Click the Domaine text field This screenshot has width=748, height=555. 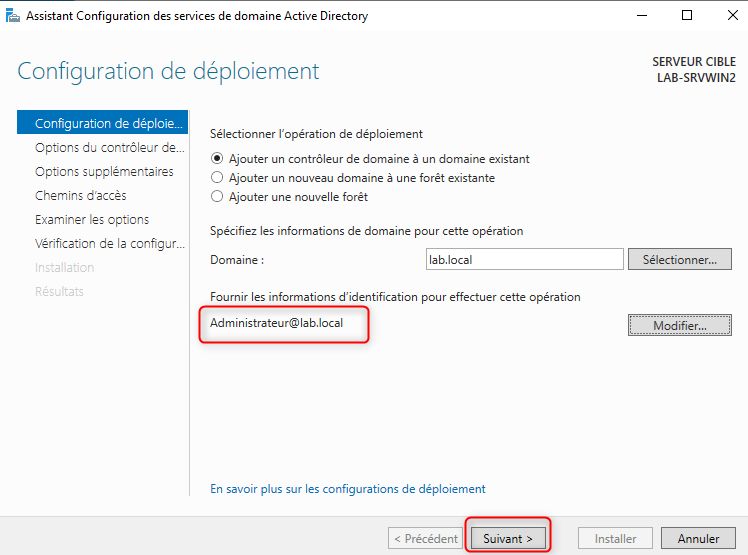point(524,259)
